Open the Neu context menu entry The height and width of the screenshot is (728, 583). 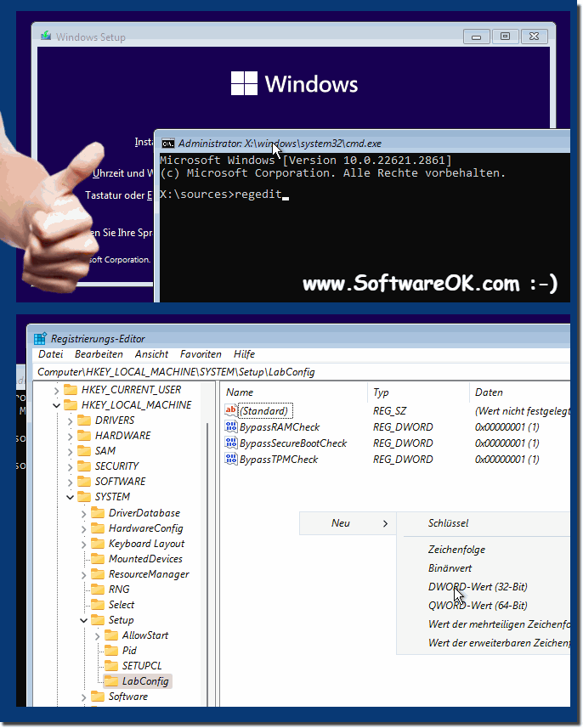click(348, 523)
